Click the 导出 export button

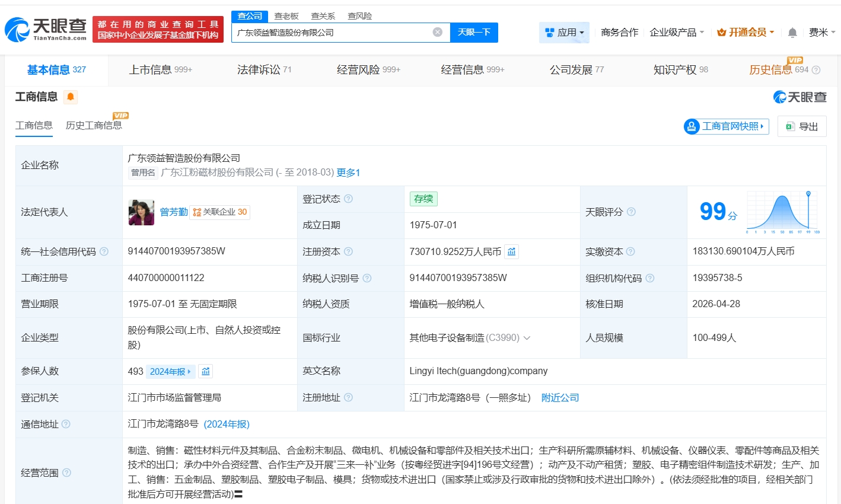802,126
